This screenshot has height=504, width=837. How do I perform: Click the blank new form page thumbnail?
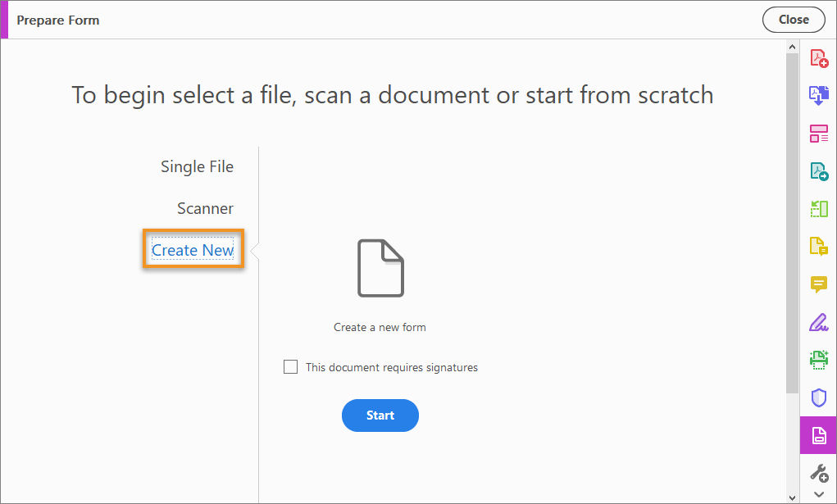(380, 268)
